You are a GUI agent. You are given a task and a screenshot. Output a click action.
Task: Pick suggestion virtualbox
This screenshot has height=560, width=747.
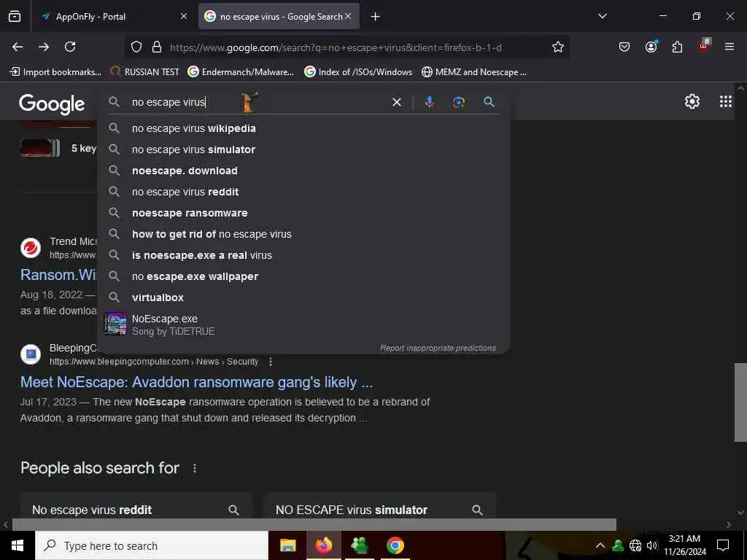tap(303, 297)
